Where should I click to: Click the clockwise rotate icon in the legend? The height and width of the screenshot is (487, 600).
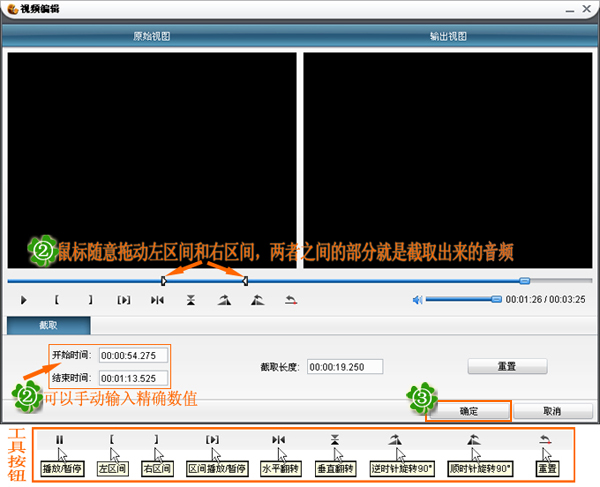click(x=474, y=440)
